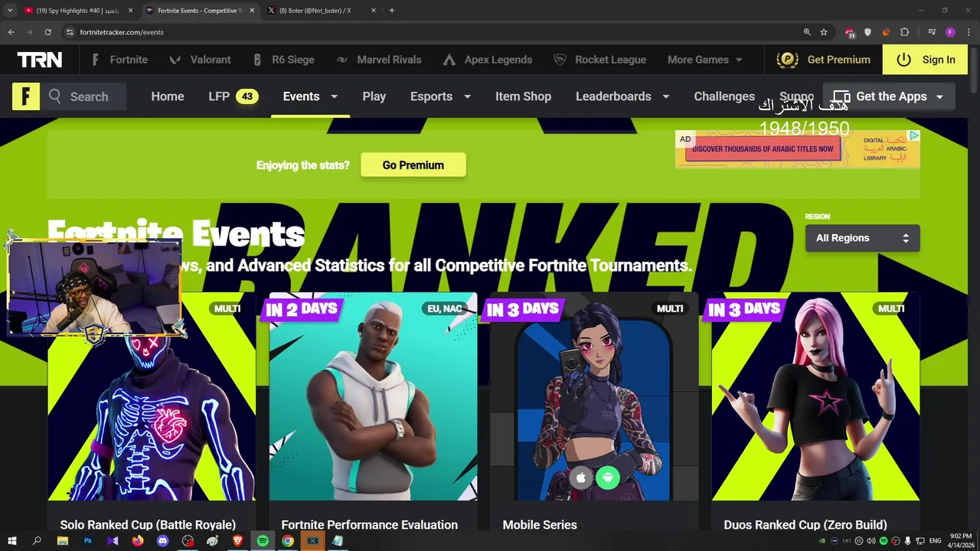Open Photoshop from the Windows taskbar

[x=87, y=541]
